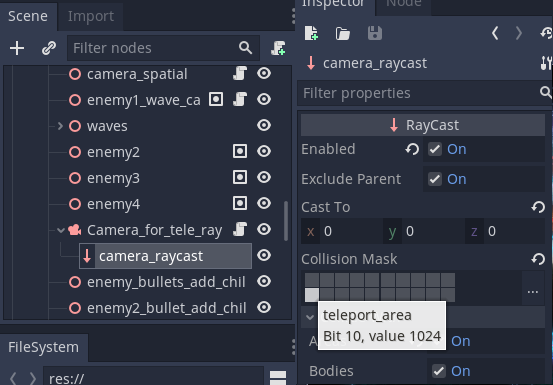Image resolution: width=553 pixels, height=385 pixels.
Task: Toggle the RayCast Enabled checkbox
Action: (x=435, y=149)
